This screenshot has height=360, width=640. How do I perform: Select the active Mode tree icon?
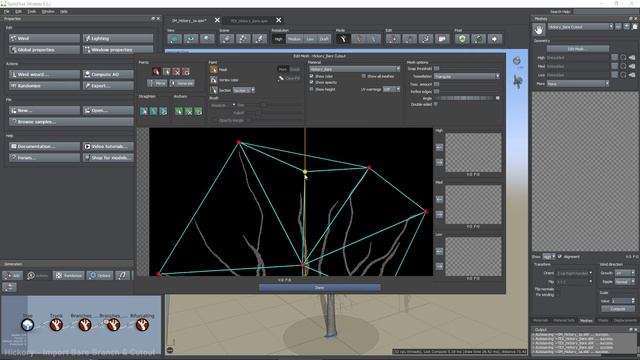tap(343, 39)
